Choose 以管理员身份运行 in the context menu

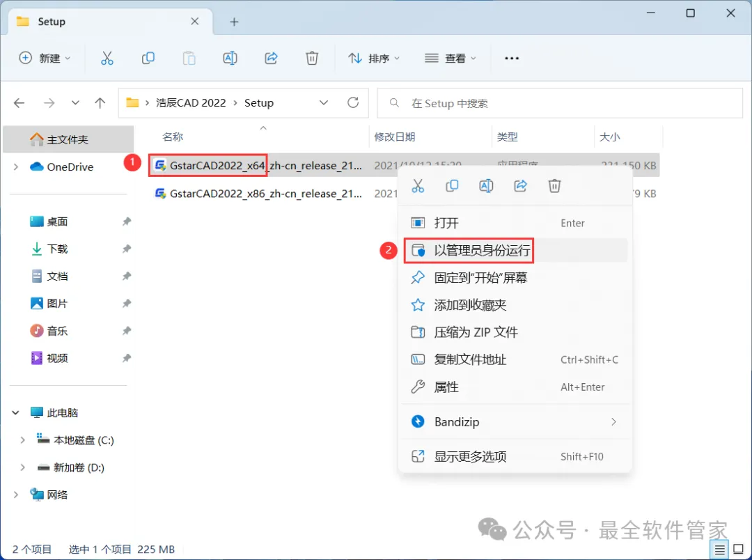pyautogui.click(x=515, y=251)
